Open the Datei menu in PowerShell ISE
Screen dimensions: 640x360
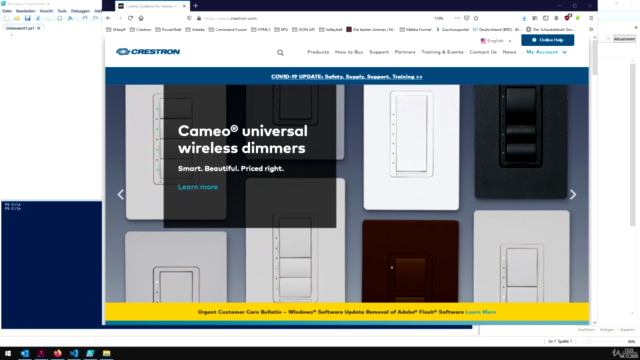[7, 11]
